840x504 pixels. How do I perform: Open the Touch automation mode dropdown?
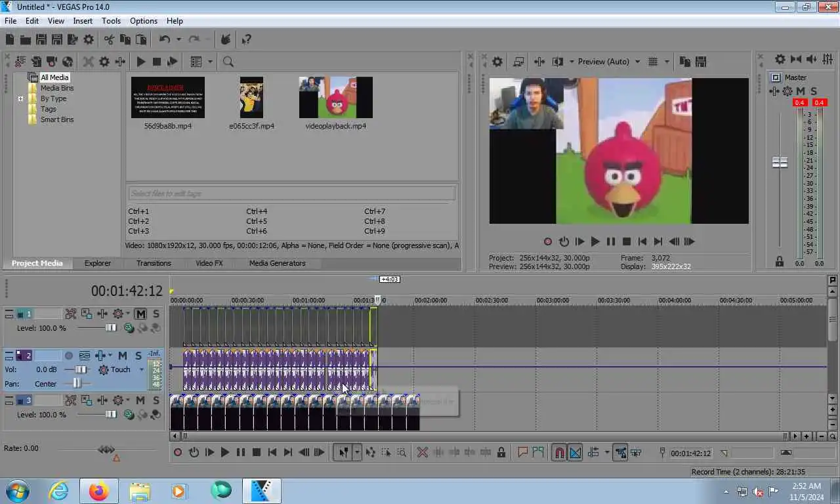(x=141, y=369)
